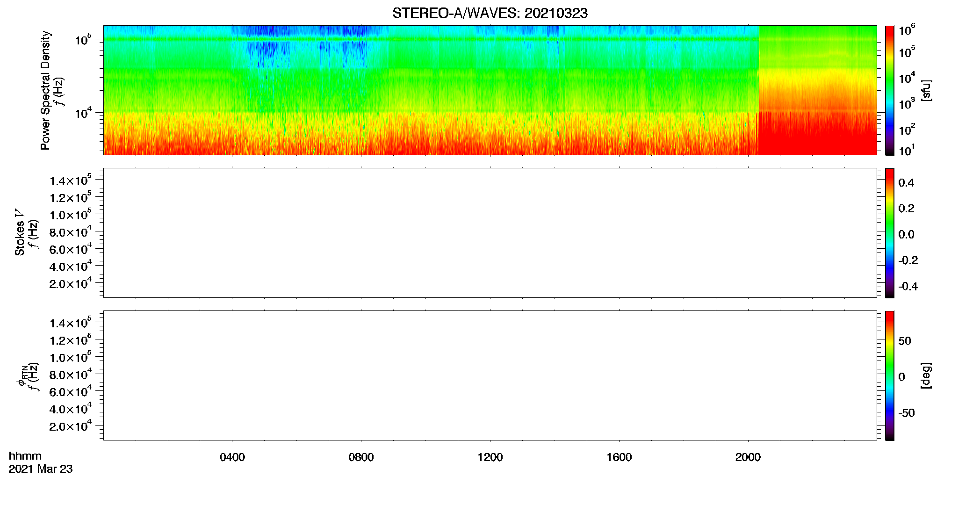Click the 2021 Mar 23 date label

41,469
